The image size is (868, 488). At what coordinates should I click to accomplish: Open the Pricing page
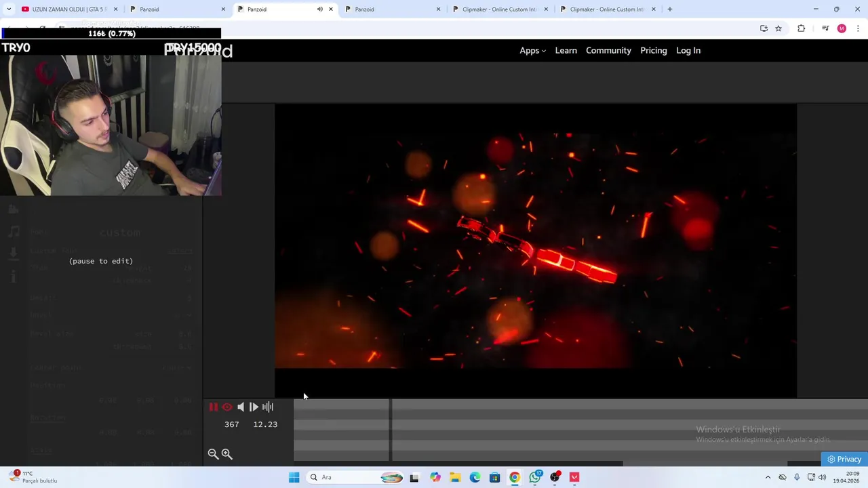654,50
